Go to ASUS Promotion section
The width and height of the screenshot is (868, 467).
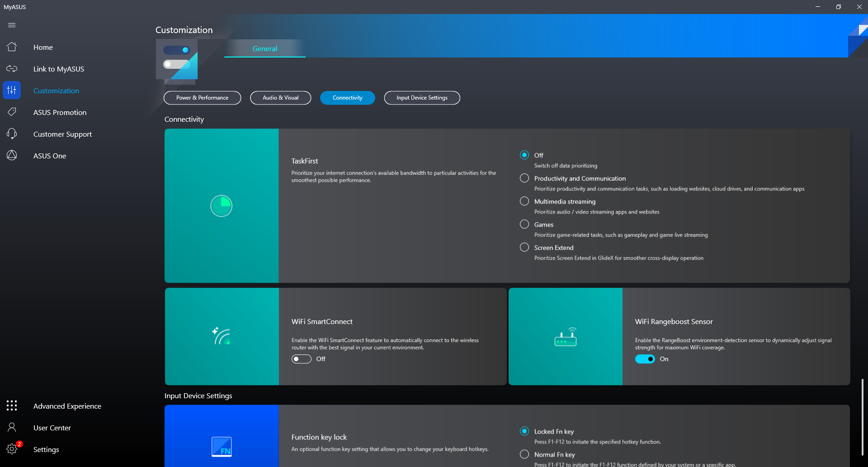coord(60,112)
